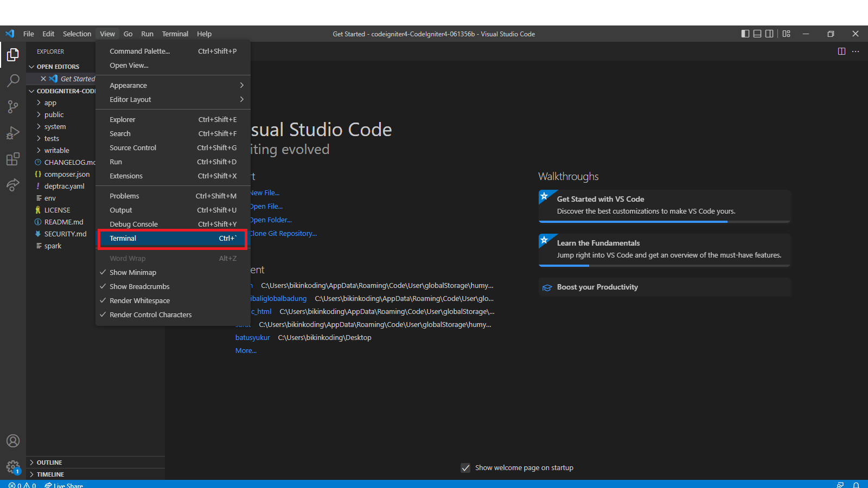
Task: Open the batusyukur recent folder link
Action: coord(252,337)
